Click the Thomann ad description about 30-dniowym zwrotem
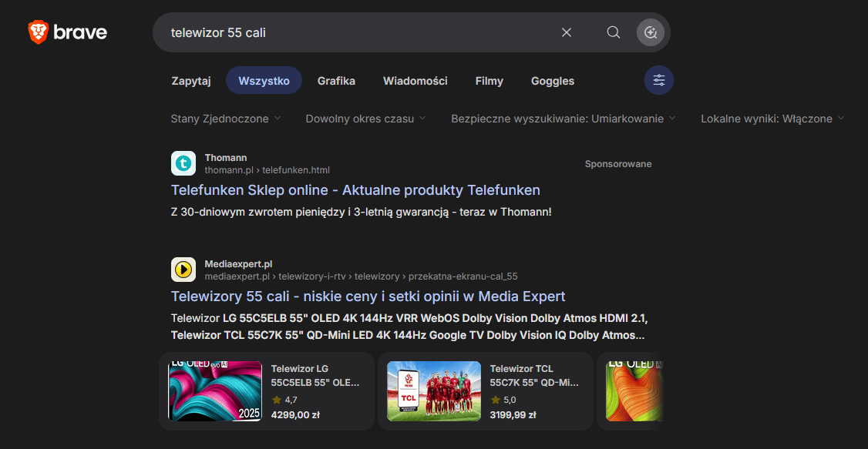Screen dimensions: 868x449 [x=362, y=211]
